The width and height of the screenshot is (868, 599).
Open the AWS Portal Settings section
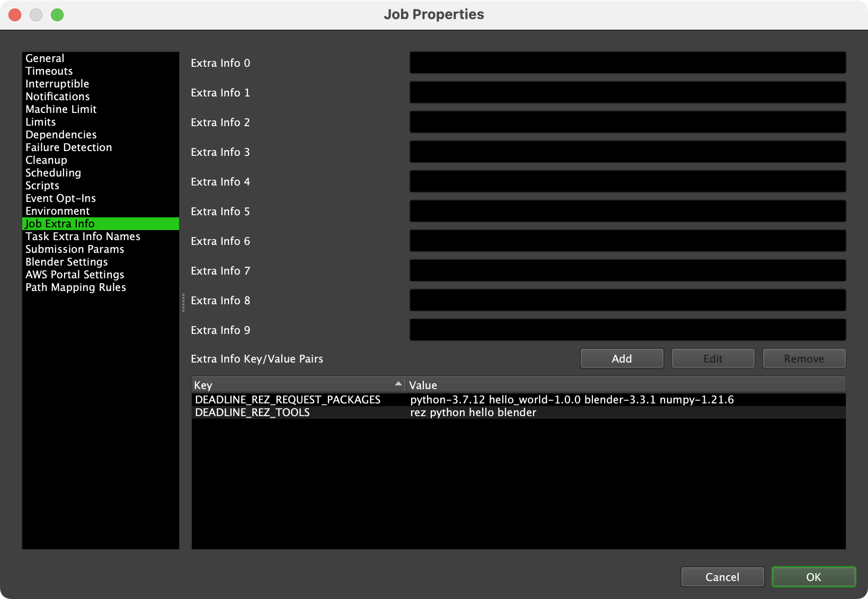74,274
